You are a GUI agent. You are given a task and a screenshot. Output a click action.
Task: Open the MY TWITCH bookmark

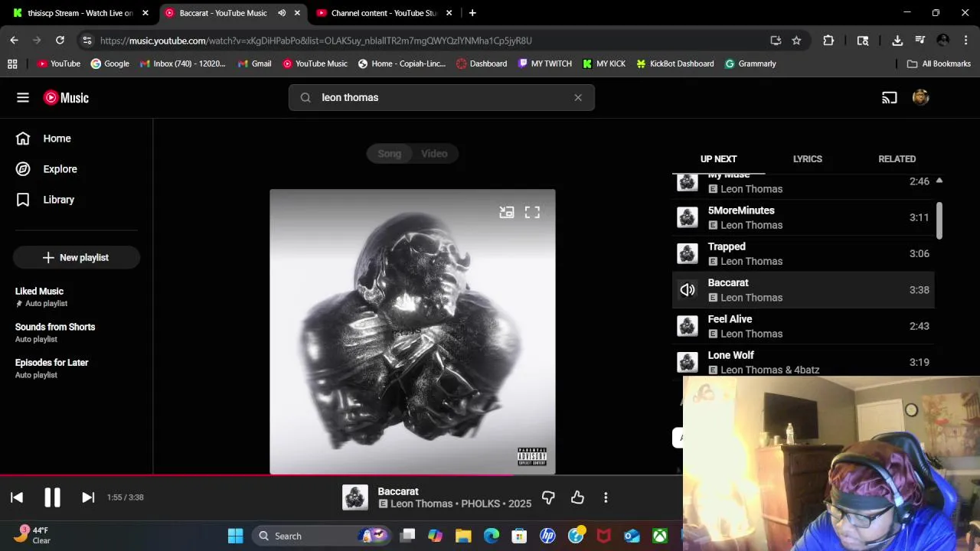pos(544,64)
